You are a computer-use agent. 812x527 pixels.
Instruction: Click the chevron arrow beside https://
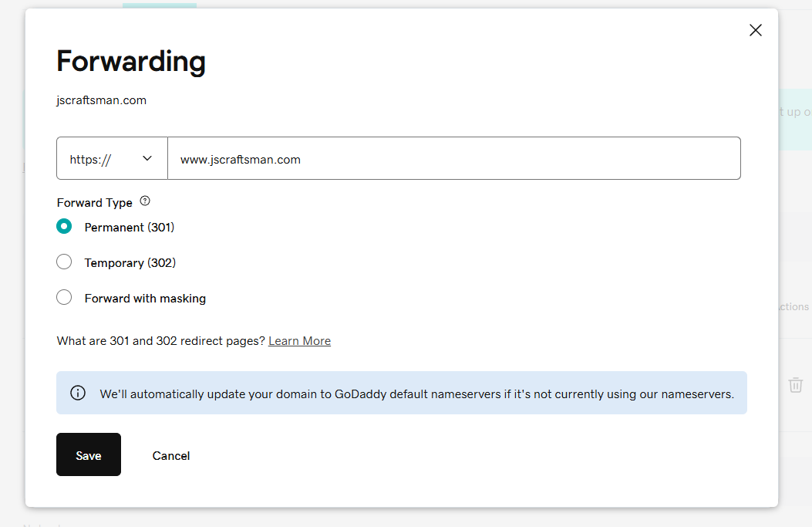click(147, 158)
